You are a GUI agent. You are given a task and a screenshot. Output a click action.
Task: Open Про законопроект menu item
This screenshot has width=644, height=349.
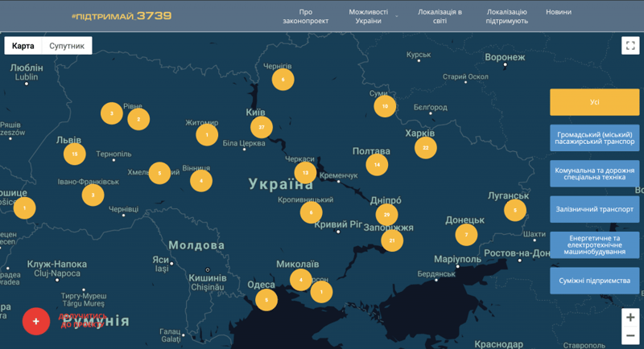305,16
